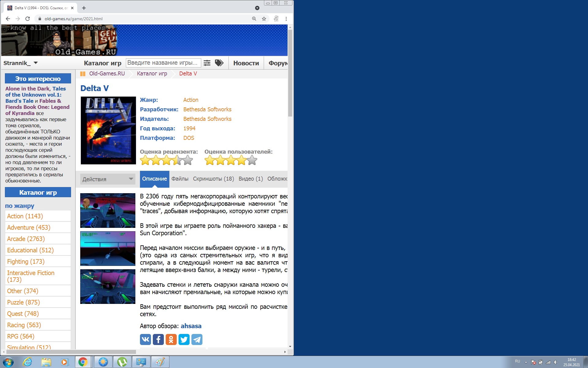Reload the page in Chrome

(x=28, y=19)
